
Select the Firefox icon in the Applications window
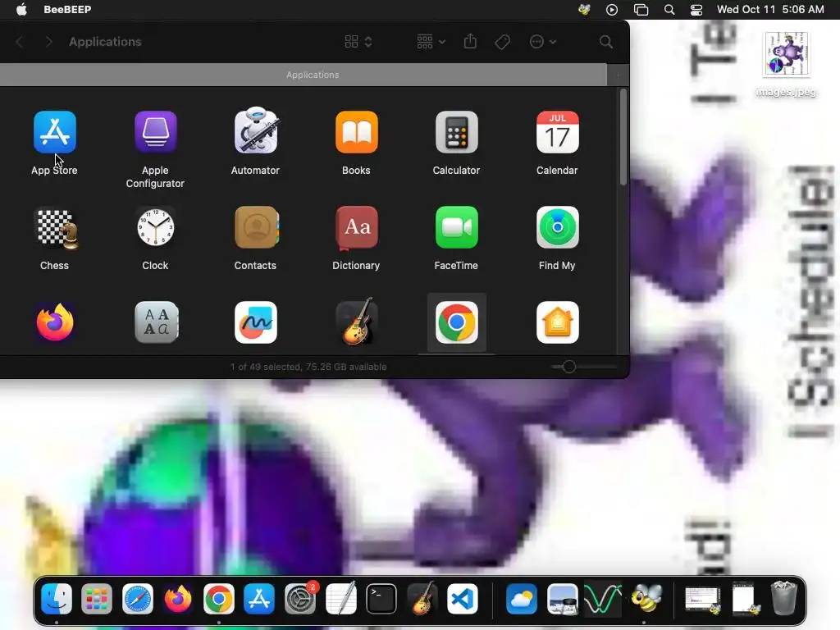coord(55,322)
